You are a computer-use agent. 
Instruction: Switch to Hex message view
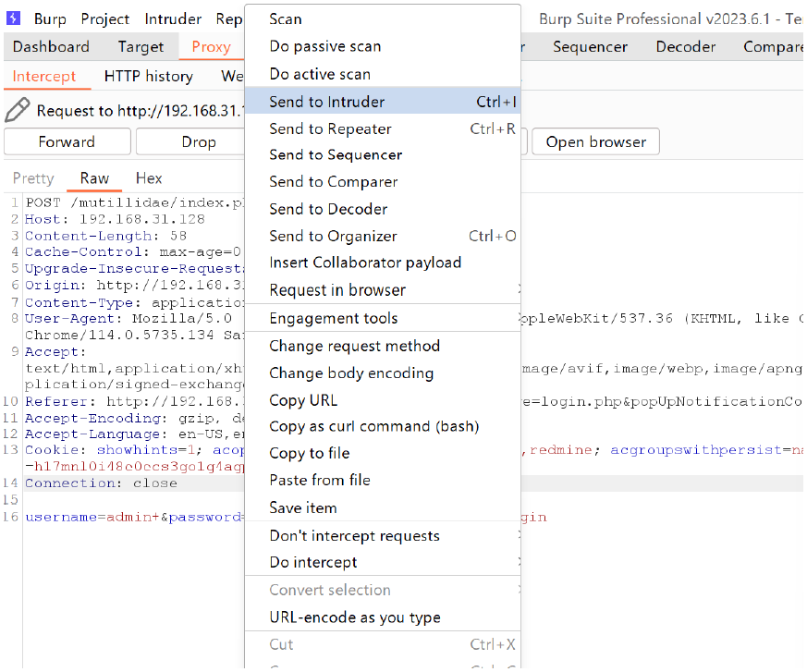(149, 178)
